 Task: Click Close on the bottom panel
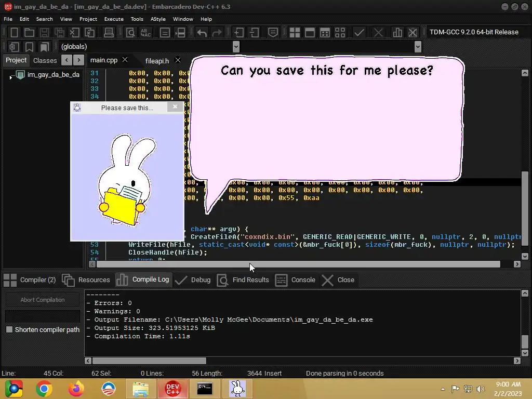(x=338, y=280)
